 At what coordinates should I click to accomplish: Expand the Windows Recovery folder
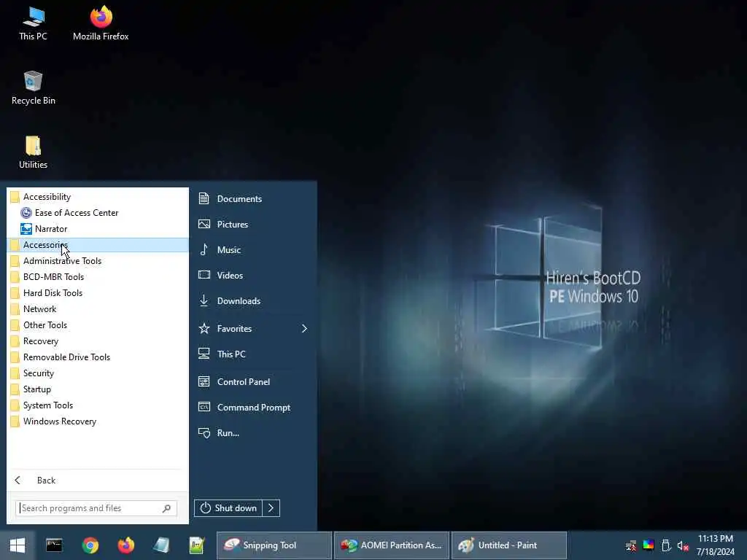pyautogui.click(x=98, y=421)
